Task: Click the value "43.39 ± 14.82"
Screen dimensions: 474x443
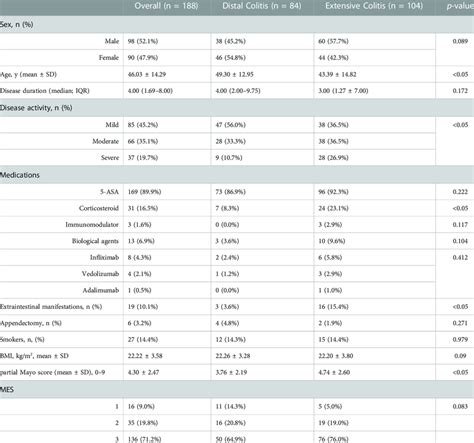Action: click(337, 74)
